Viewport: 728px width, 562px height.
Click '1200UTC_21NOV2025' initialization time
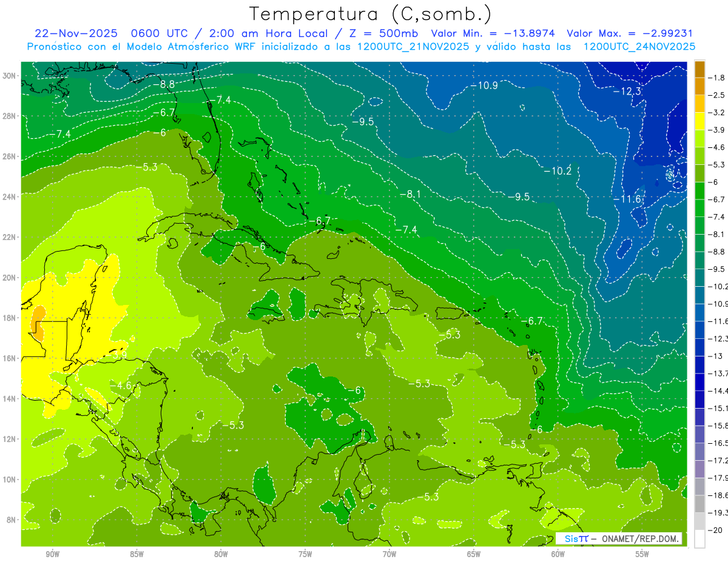click(413, 47)
